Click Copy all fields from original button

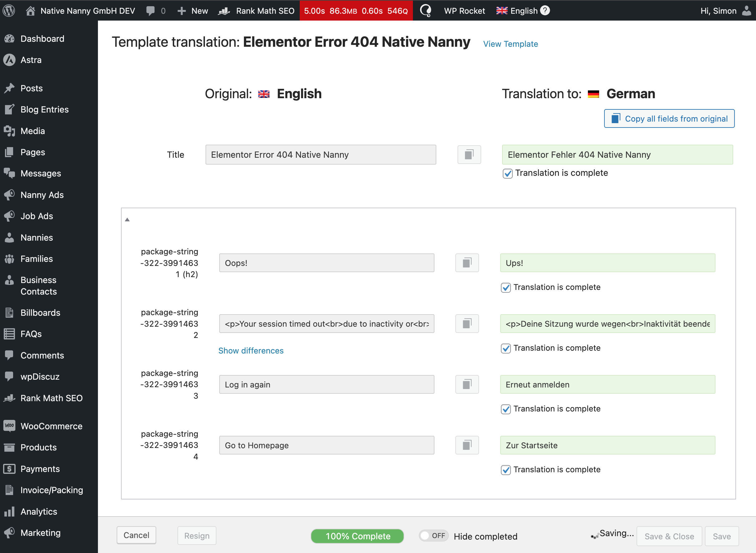pos(669,118)
